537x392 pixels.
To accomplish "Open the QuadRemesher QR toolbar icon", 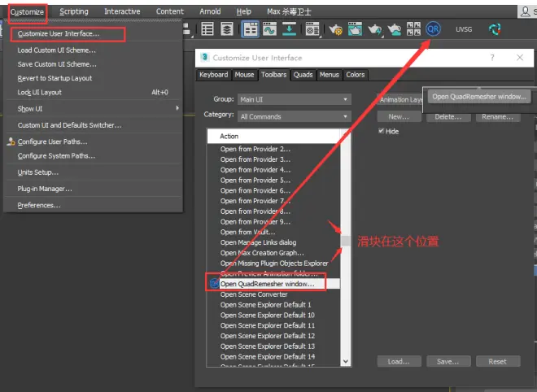I will click(433, 29).
